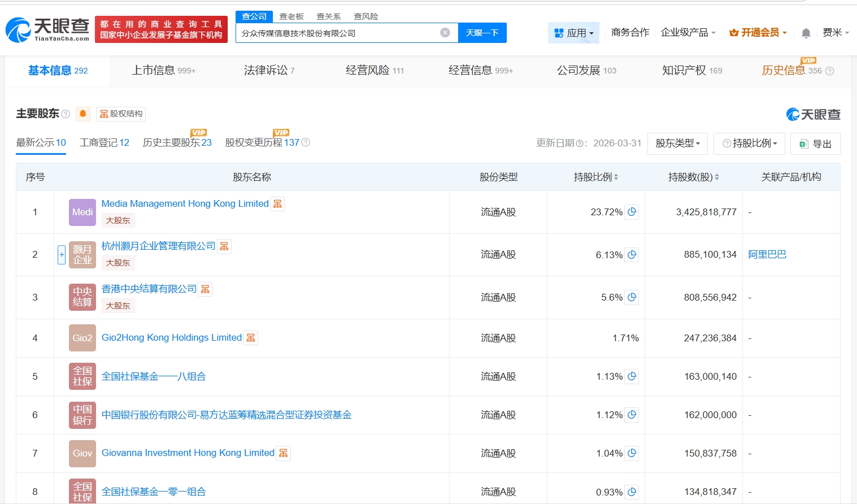Open 阿里巴巴 related organization link

point(767,255)
